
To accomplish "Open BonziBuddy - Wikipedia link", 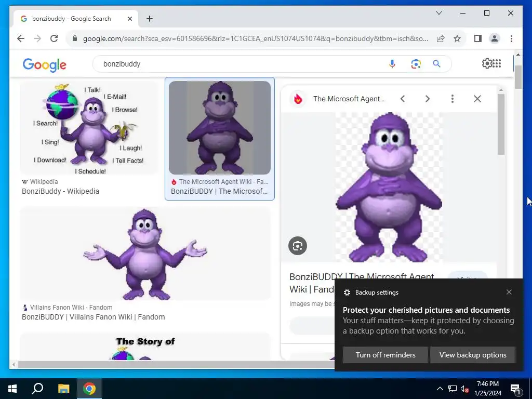I will click(60, 191).
